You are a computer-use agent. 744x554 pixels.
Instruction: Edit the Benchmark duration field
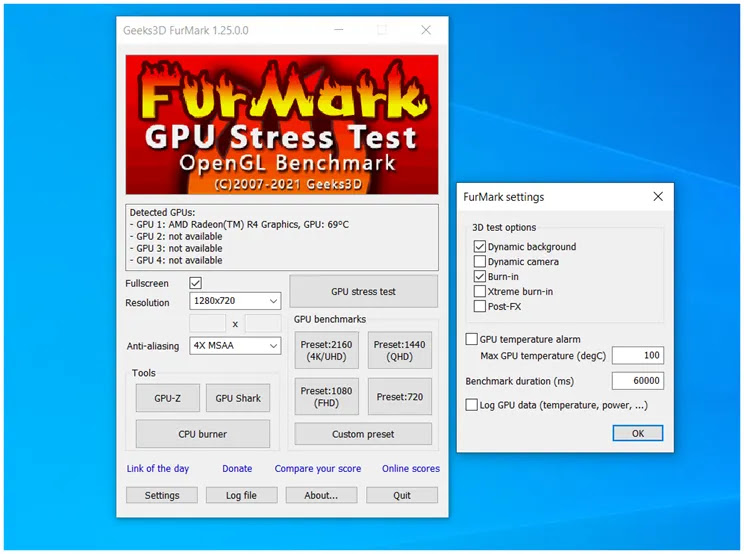tap(638, 381)
